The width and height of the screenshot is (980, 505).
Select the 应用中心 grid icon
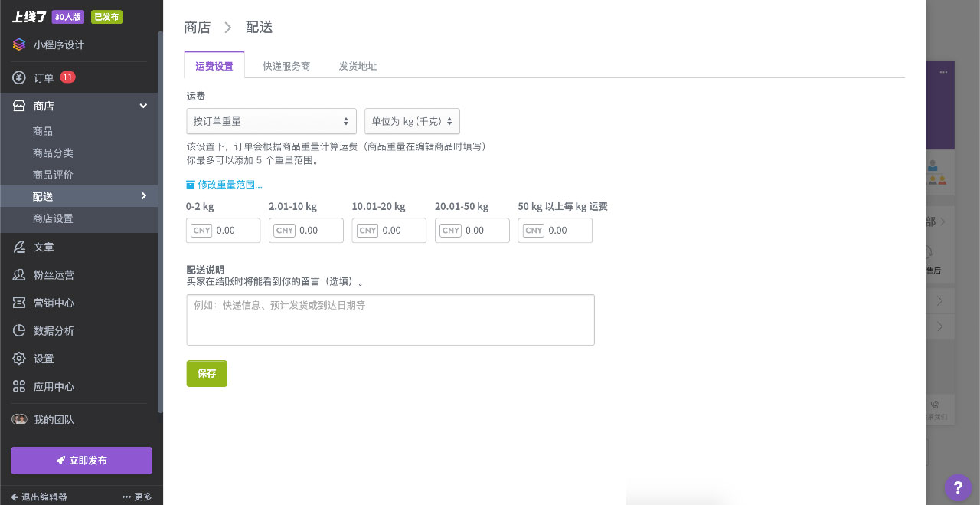(18, 386)
